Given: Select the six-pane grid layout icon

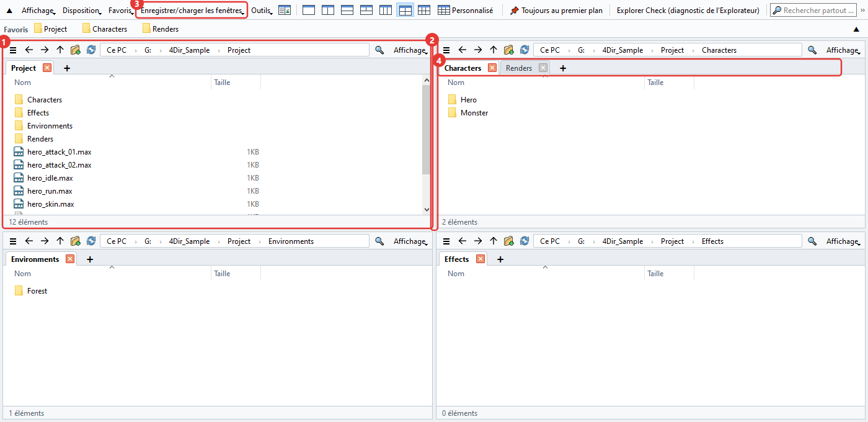Looking at the screenshot, I should tap(424, 11).
